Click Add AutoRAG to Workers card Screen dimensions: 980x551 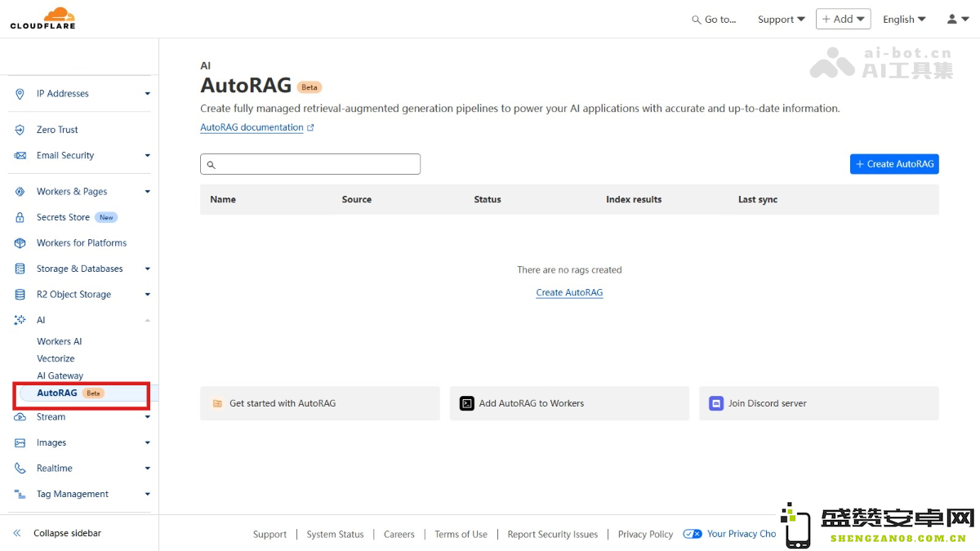click(x=569, y=403)
